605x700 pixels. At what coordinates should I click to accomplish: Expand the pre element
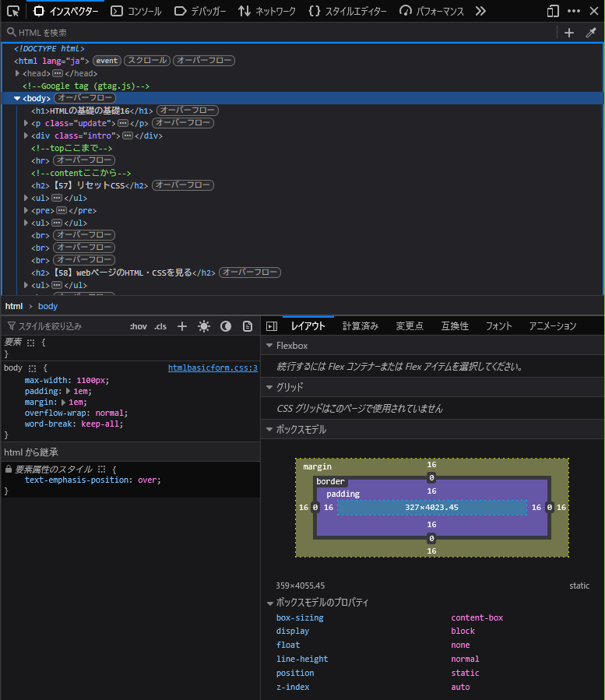pos(26,210)
